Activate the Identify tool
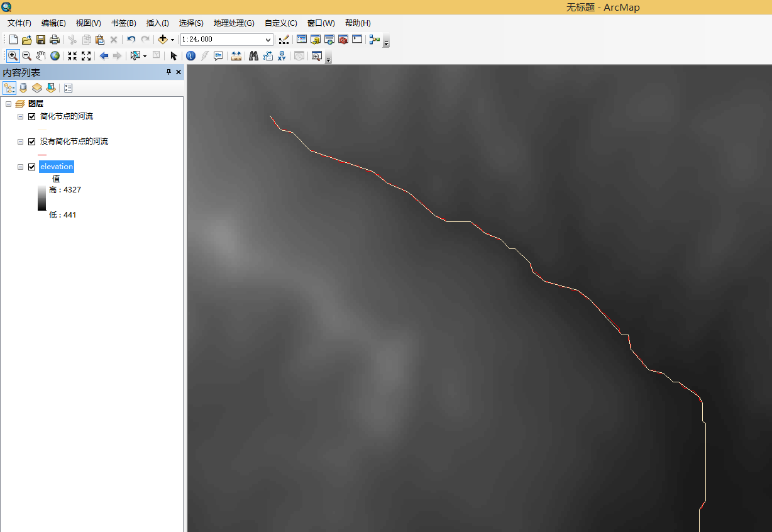772x532 pixels. tap(190, 55)
